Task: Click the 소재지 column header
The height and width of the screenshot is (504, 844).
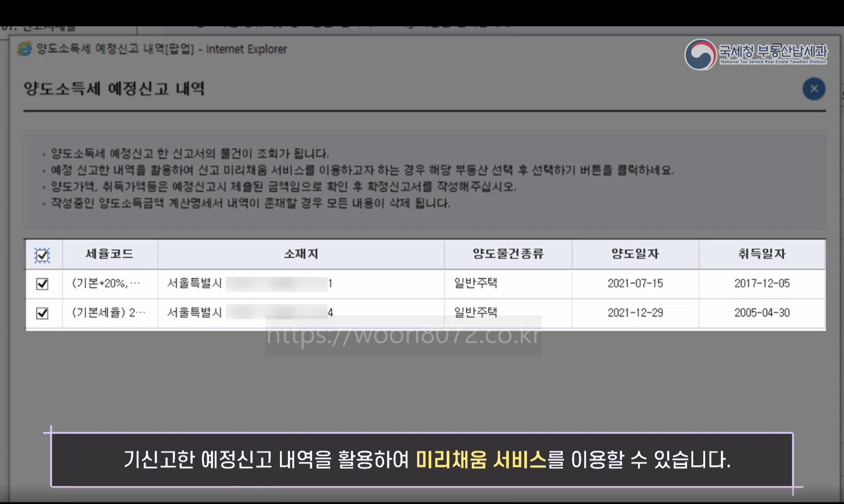Action: pos(301,254)
